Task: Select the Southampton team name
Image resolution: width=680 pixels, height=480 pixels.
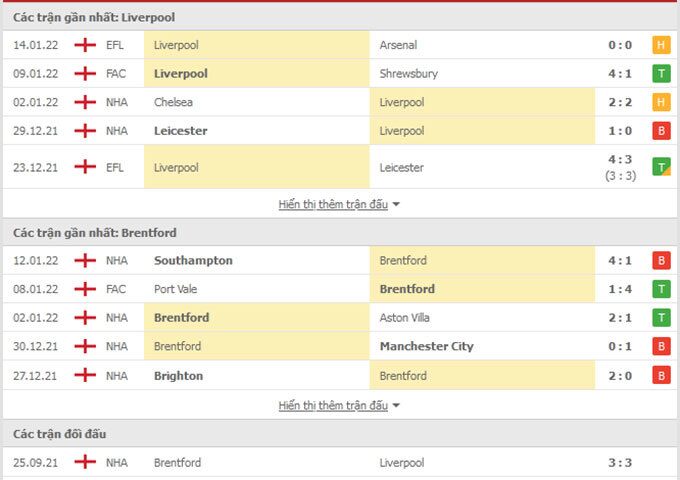Action: click(193, 261)
